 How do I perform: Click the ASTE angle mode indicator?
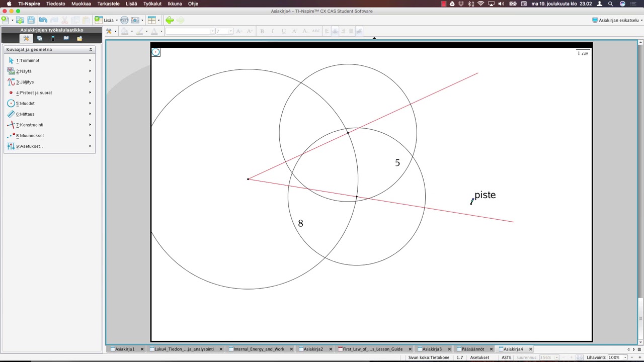tap(506, 357)
